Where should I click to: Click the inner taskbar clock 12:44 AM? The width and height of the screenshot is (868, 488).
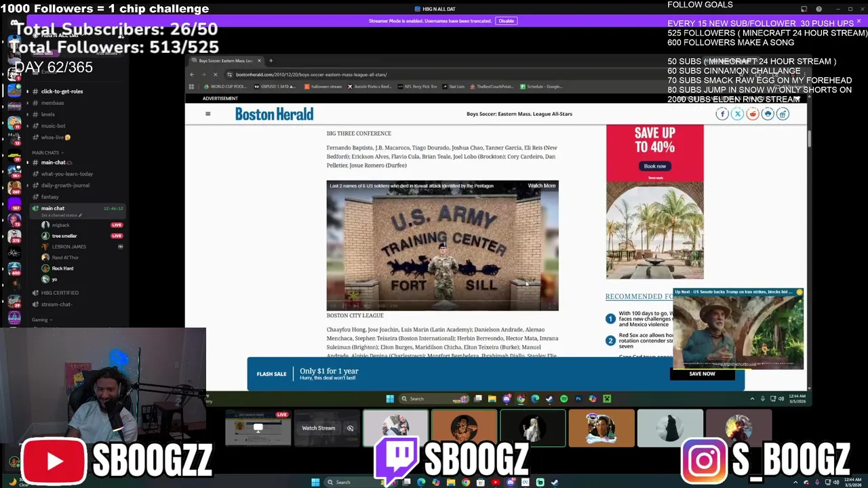(x=797, y=399)
